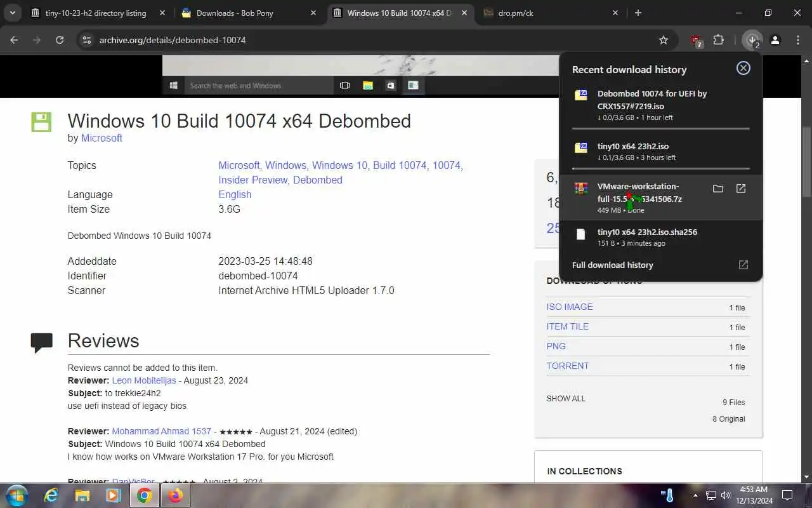Open the Insider Preview, topic link
Viewport: 812px width, 508px height.
(x=254, y=180)
